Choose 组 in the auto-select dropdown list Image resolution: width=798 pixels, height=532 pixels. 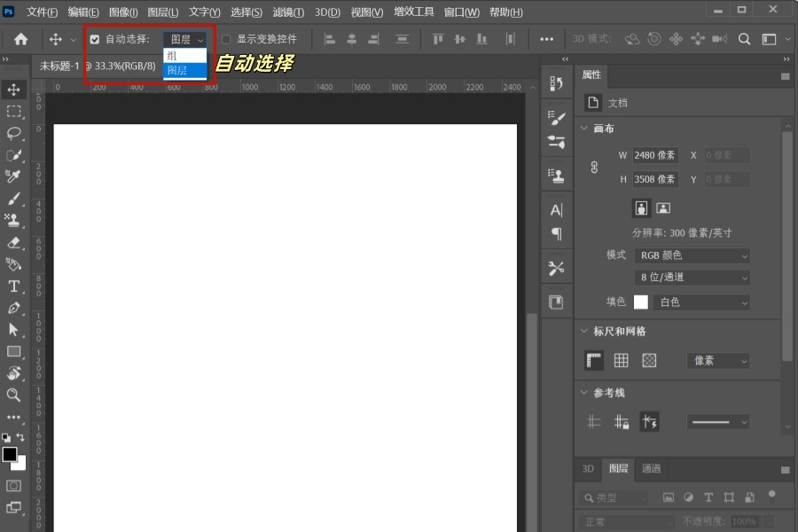[x=185, y=56]
